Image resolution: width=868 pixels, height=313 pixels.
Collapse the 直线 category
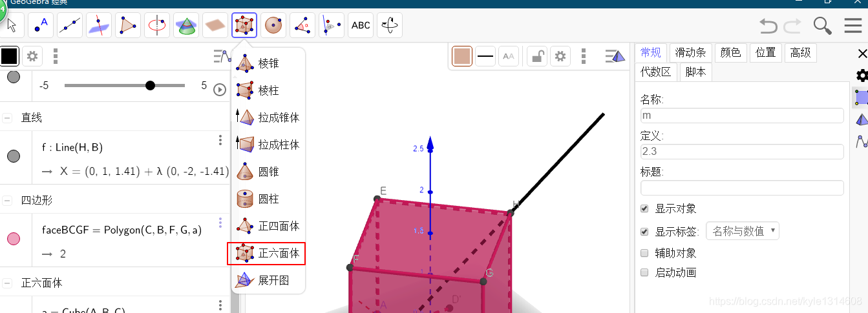pos(8,117)
